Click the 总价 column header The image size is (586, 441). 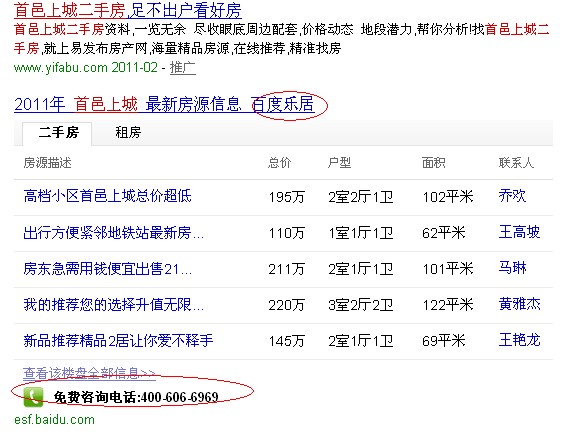[279, 163]
